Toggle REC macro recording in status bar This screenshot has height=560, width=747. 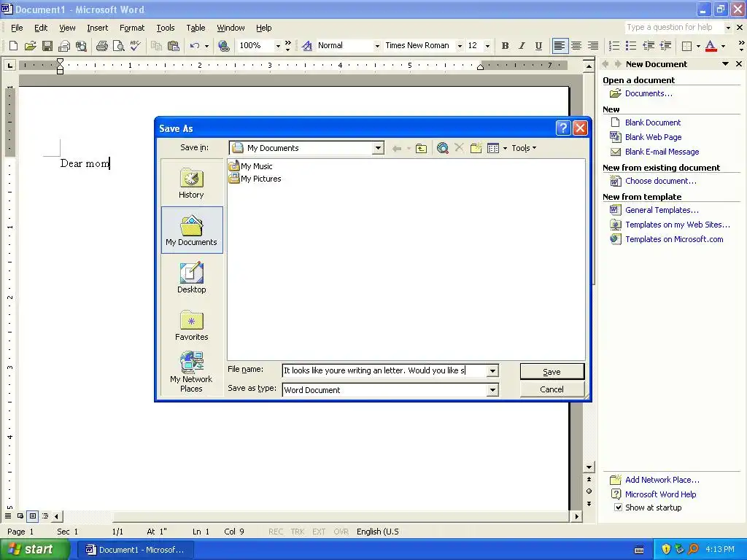click(x=275, y=532)
